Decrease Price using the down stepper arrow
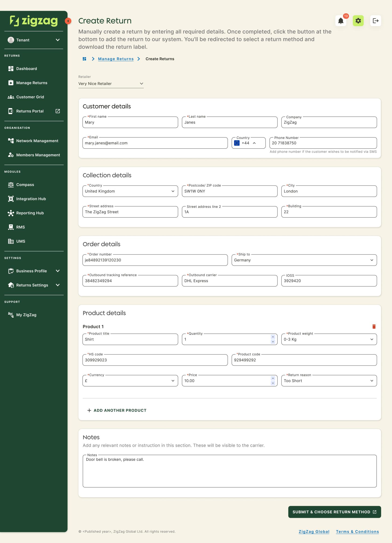 click(273, 383)
